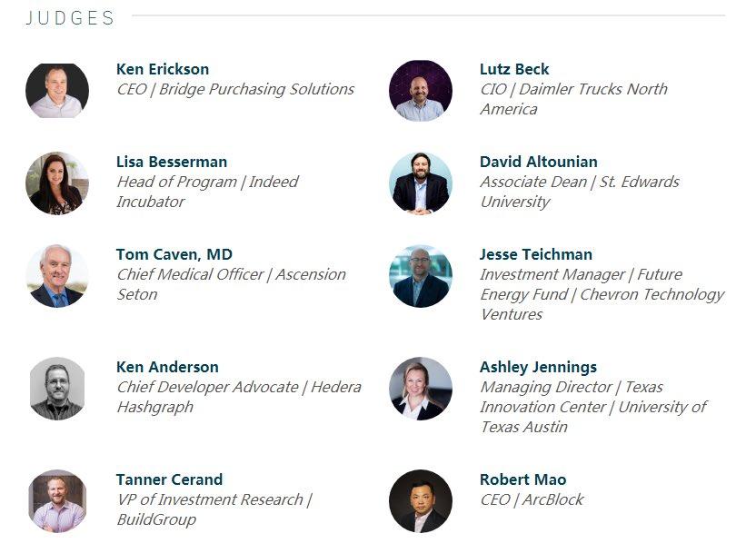This screenshot has height=553, width=756.
Task: Click Tanner Cerand's headshot
Action: click(x=57, y=501)
